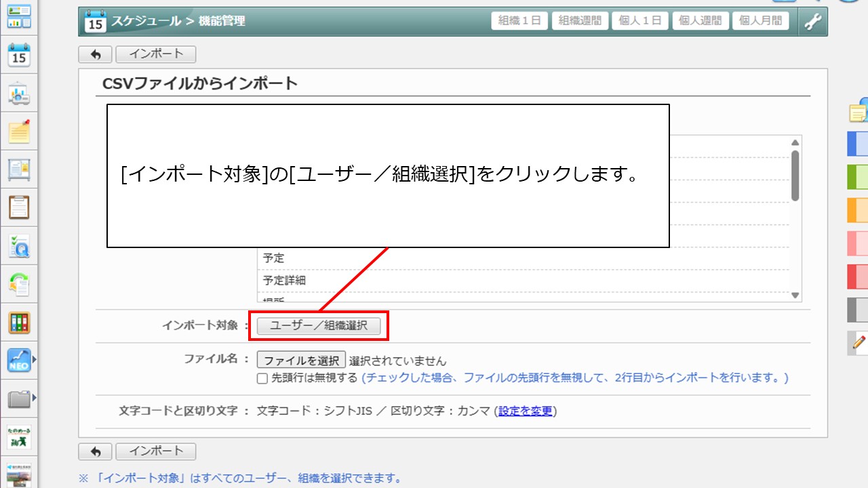Switch to 組織1日 view
This screenshot has height=488, width=868.
(519, 21)
